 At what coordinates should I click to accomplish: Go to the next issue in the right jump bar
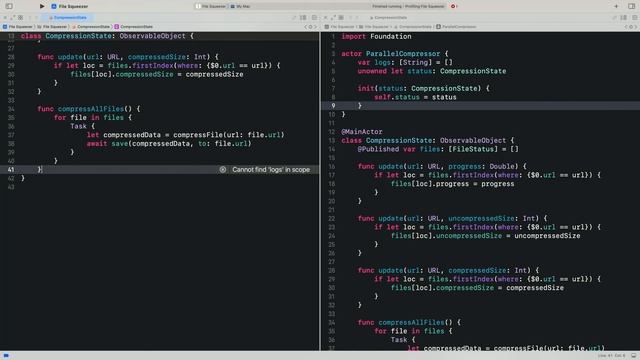636,27
